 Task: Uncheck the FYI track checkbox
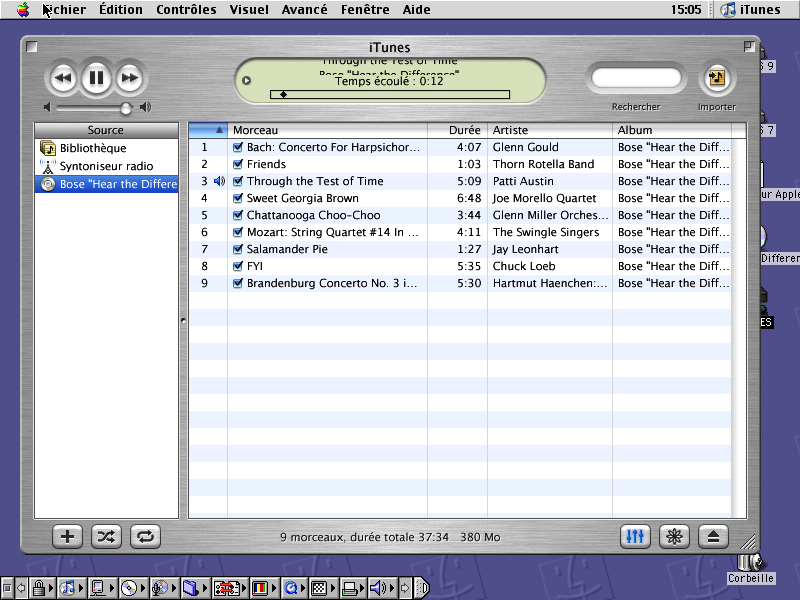(x=237, y=266)
